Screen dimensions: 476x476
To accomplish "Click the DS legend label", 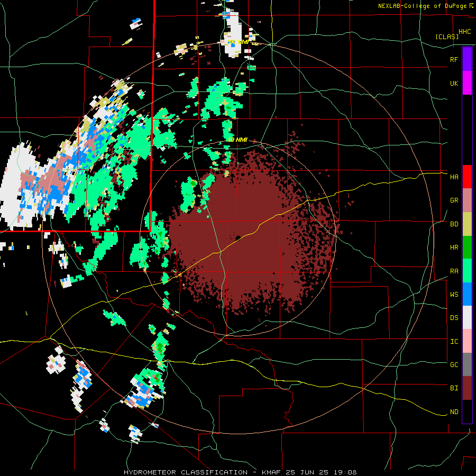I will click(x=454, y=318).
